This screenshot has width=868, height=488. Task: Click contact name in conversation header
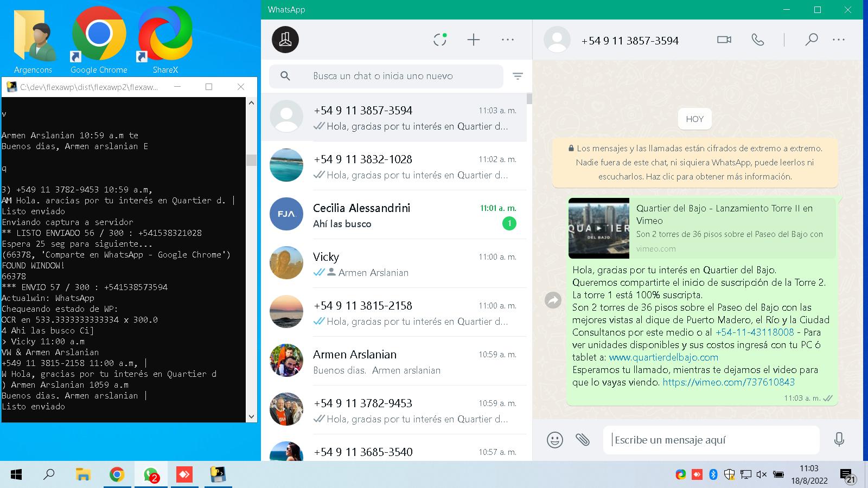[630, 41]
